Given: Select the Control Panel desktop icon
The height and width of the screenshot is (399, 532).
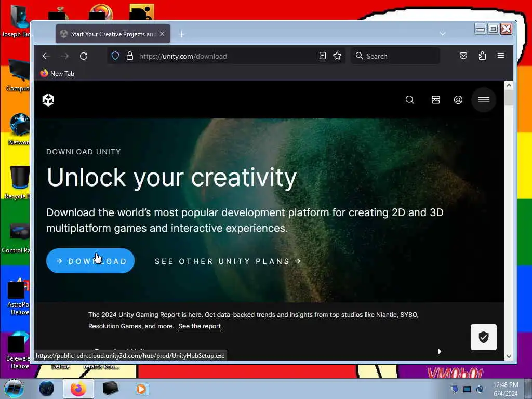Looking at the screenshot, I should pyautogui.click(x=16, y=238).
